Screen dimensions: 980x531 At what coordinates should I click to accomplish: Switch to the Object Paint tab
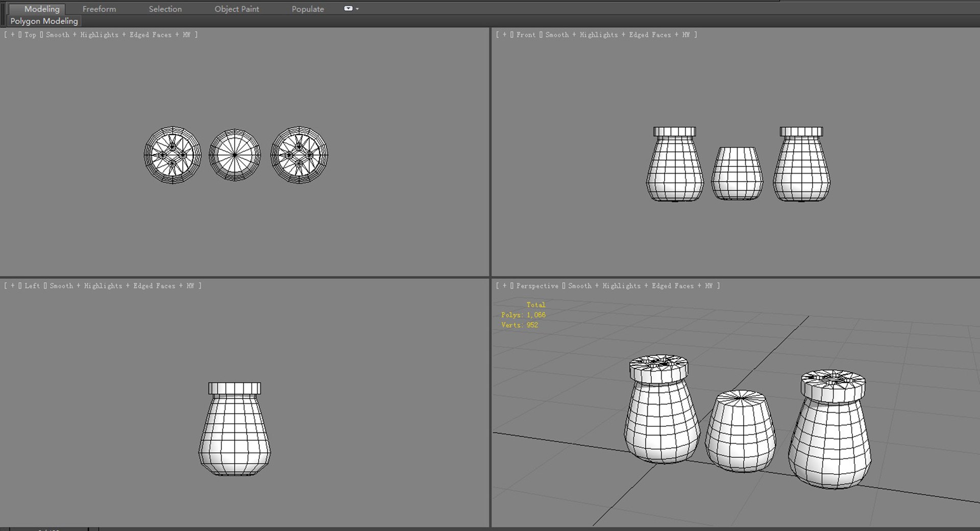(x=236, y=9)
